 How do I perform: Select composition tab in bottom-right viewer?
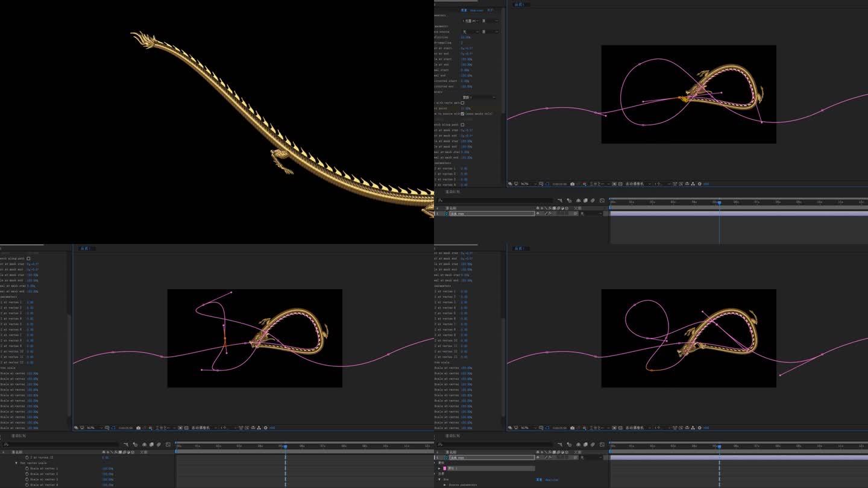[520, 248]
